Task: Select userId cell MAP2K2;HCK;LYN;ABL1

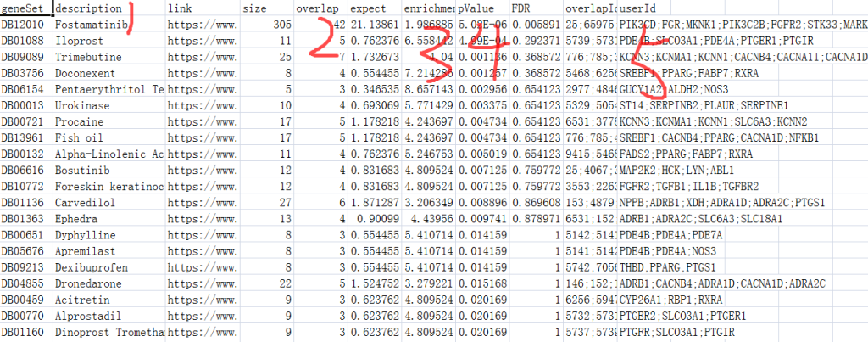Action: tap(676, 171)
